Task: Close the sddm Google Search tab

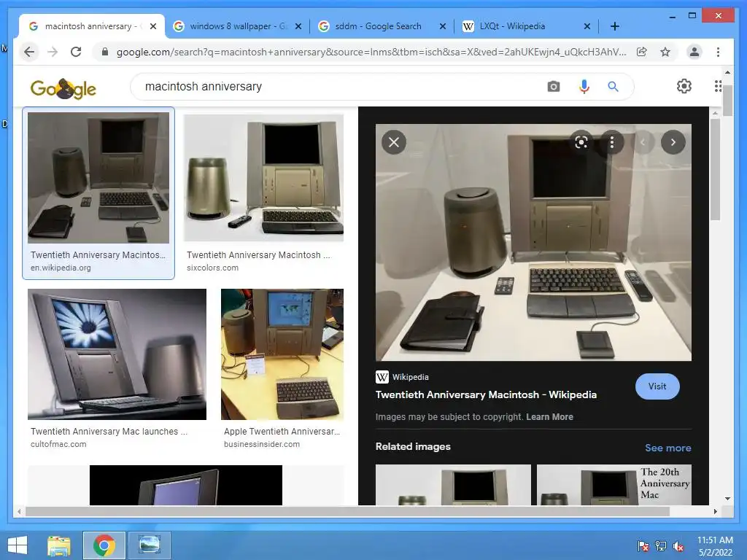Action: (443, 26)
